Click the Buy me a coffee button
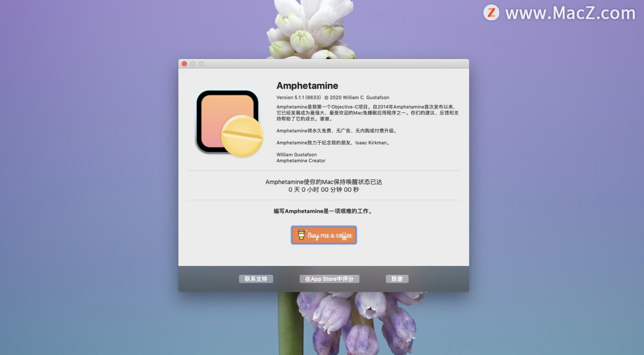 pos(324,235)
